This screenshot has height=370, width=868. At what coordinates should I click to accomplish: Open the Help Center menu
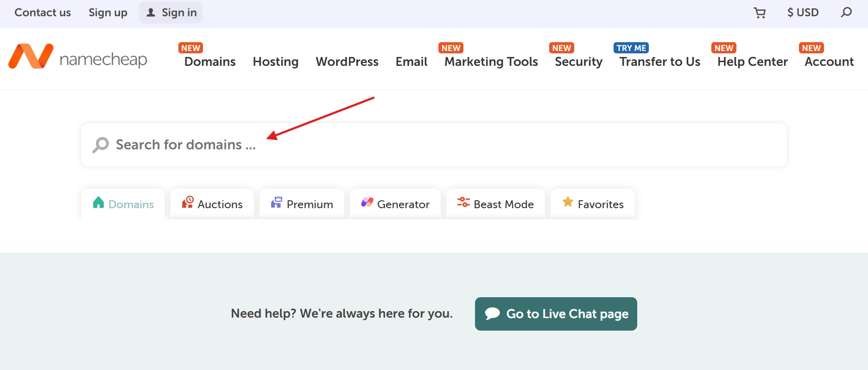click(x=753, y=62)
